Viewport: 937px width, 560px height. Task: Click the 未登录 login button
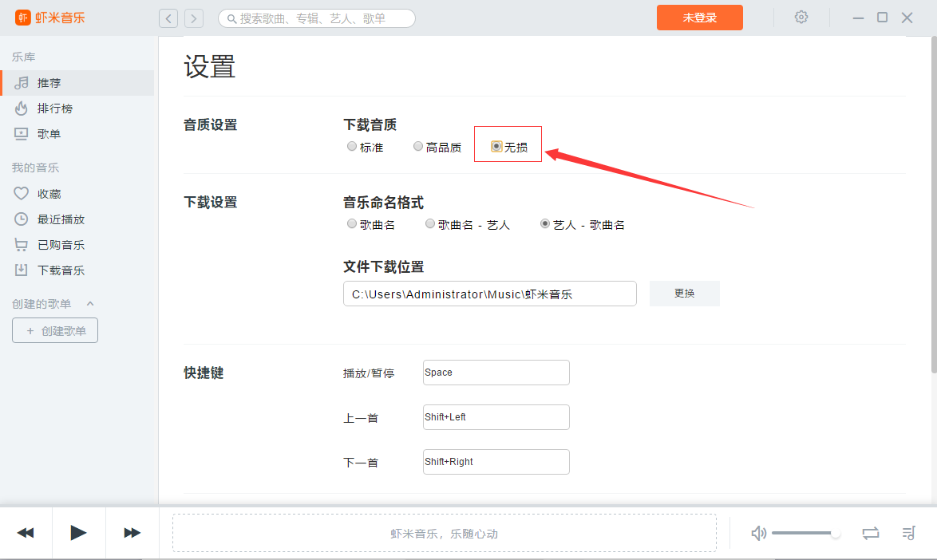pos(700,18)
